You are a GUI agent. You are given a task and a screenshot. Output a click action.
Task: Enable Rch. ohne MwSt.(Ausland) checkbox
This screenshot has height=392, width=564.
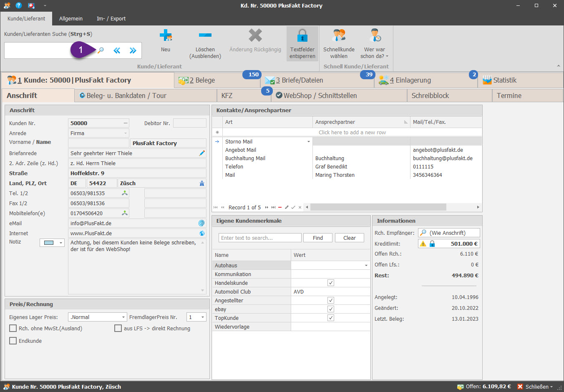(x=13, y=329)
